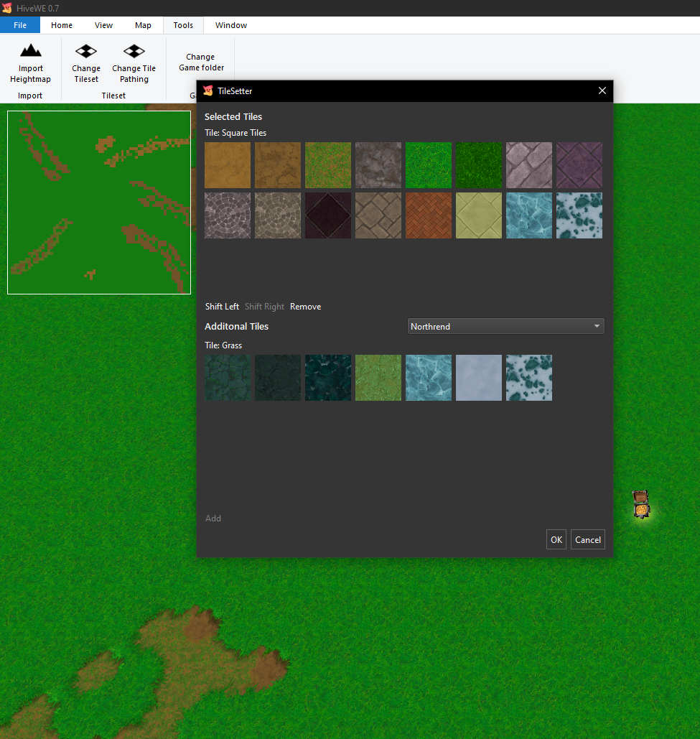Pick the dark teal ice additional tile
The height and width of the screenshot is (739, 700).
point(328,378)
